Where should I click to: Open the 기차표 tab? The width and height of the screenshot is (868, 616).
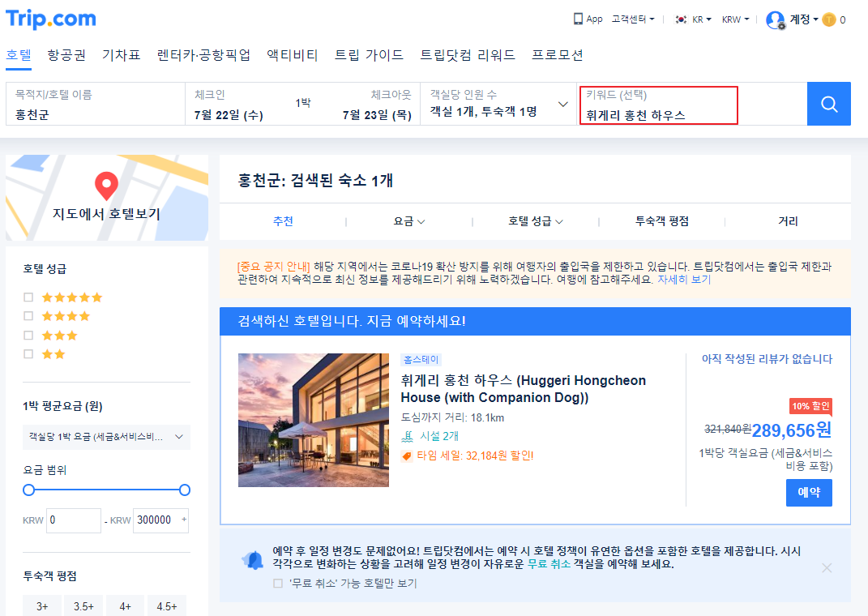coord(122,55)
